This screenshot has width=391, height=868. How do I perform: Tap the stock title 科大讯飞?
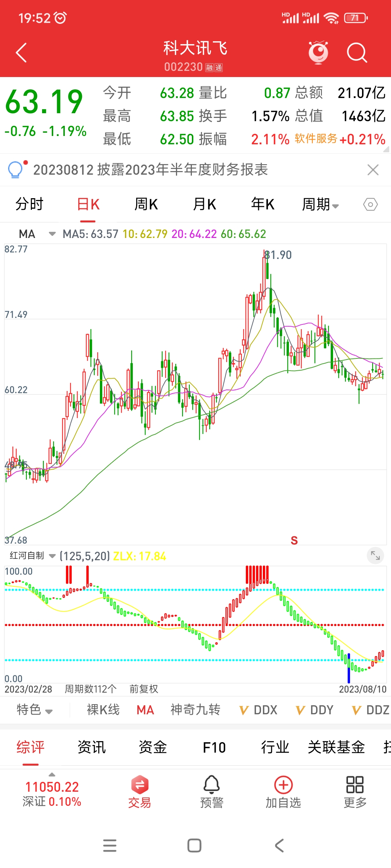pyautogui.click(x=195, y=48)
